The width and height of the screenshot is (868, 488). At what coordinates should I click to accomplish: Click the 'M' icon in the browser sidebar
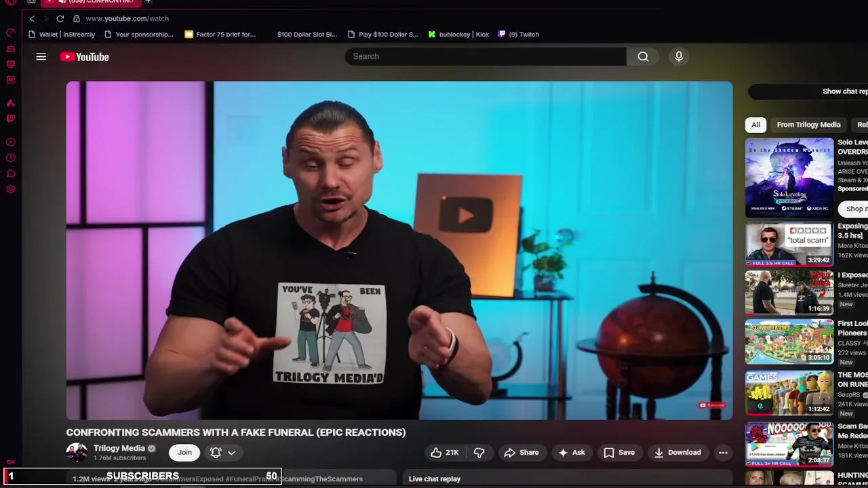tap(11, 79)
